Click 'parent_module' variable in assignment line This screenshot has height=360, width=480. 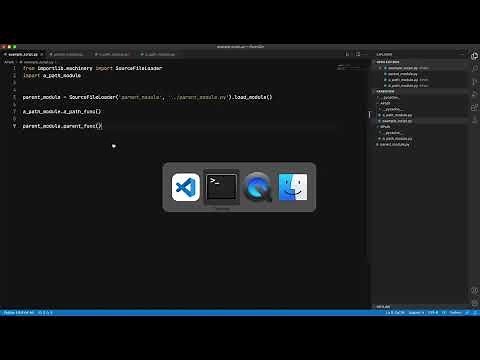point(42,97)
